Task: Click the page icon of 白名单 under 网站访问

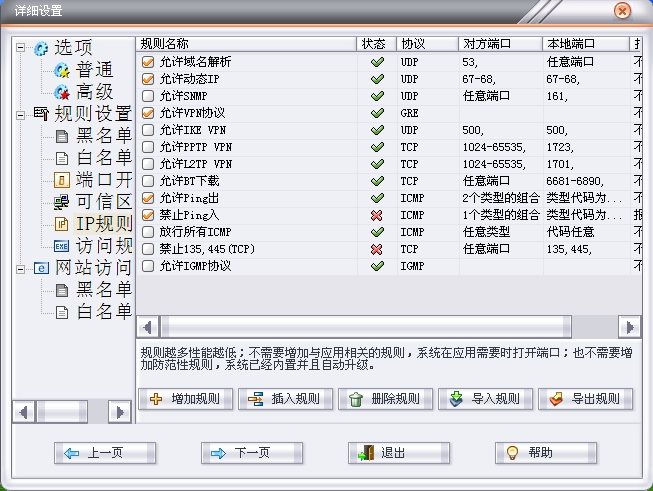Action: 62,312
